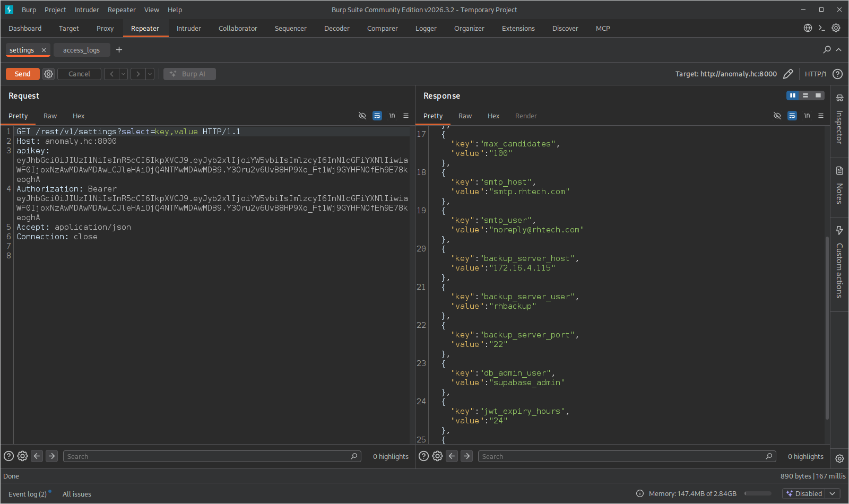Open search settings gear under the Response viewer
Viewport: 849px width, 504px height.
click(437, 456)
